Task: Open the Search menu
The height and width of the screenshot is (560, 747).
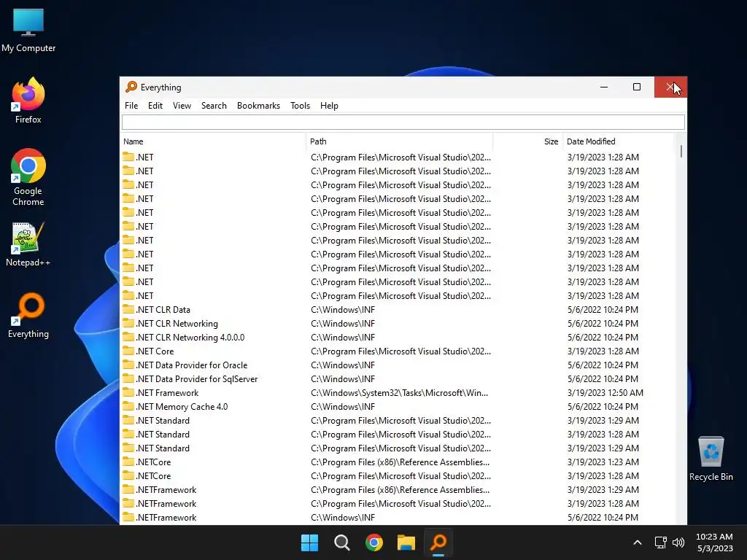Action: pyautogui.click(x=214, y=106)
